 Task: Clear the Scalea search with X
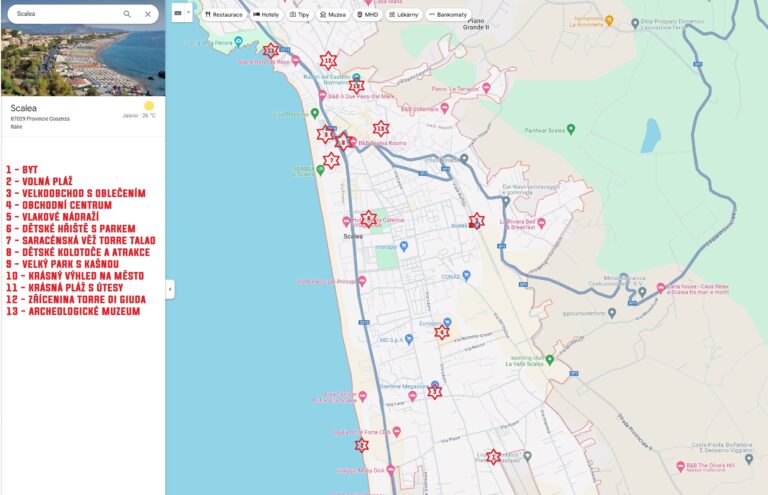148,14
